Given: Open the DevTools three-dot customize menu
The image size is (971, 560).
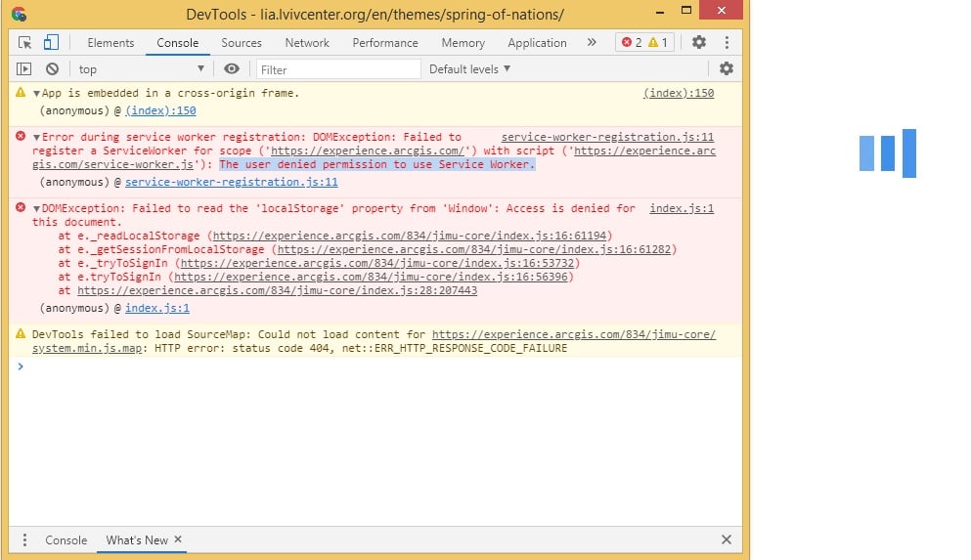Looking at the screenshot, I should pos(727,42).
